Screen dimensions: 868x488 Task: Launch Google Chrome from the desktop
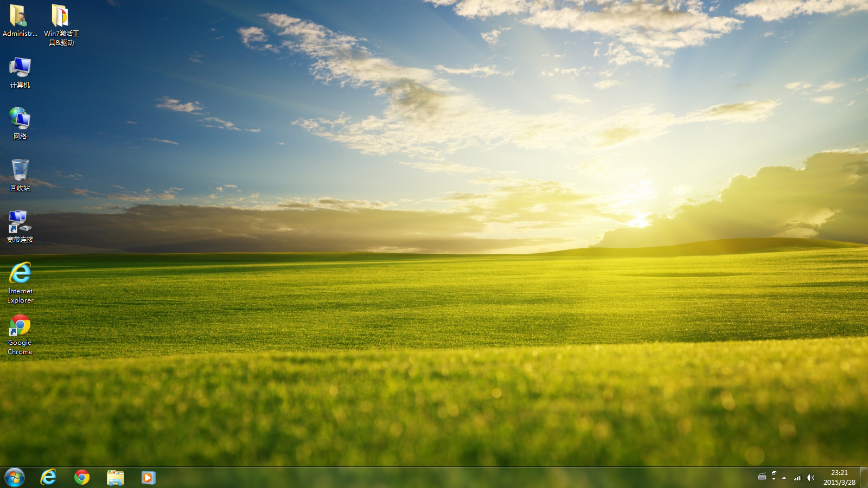click(20, 325)
